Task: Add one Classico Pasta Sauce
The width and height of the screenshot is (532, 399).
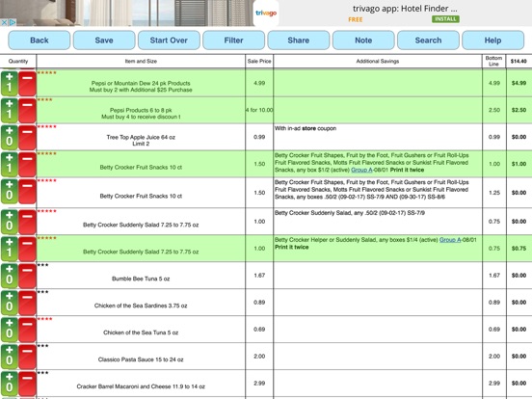Action: click(10, 357)
